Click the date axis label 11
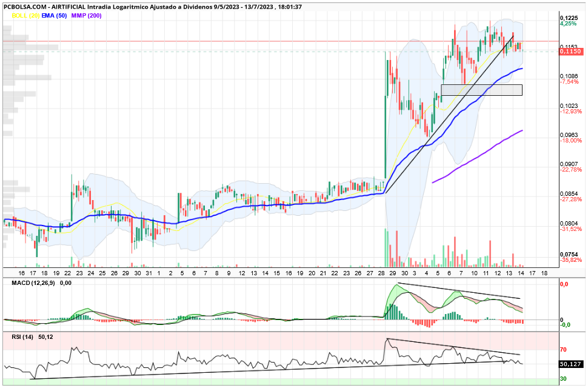588x388 pixels. pos(486,273)
